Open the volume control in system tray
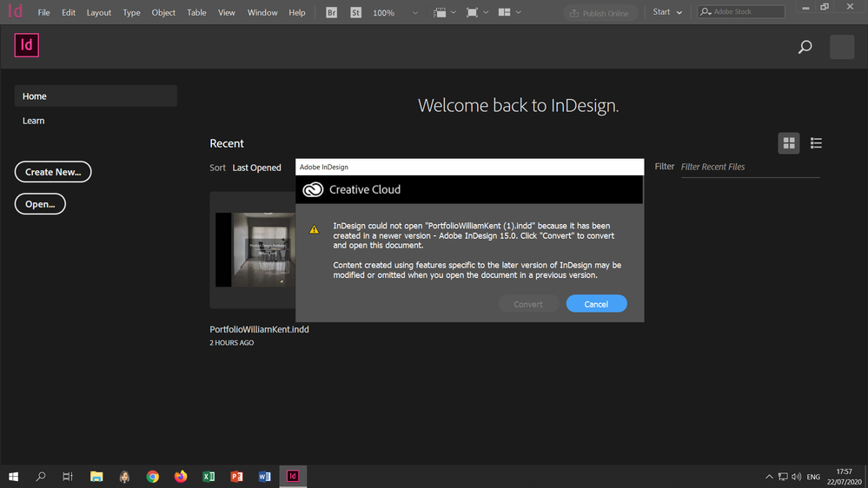The image size is (868, 488). point(797,477)
